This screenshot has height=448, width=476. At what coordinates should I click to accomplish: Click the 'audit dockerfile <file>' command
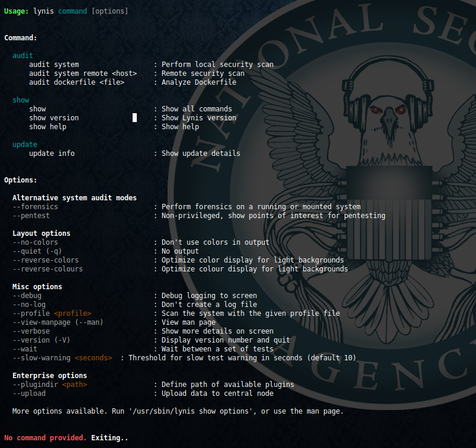pos(76,82)
